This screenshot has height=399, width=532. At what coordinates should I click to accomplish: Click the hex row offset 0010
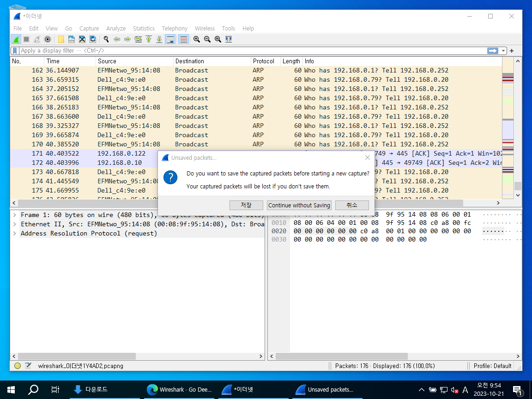pyautogui.click(x=279, y=223)
